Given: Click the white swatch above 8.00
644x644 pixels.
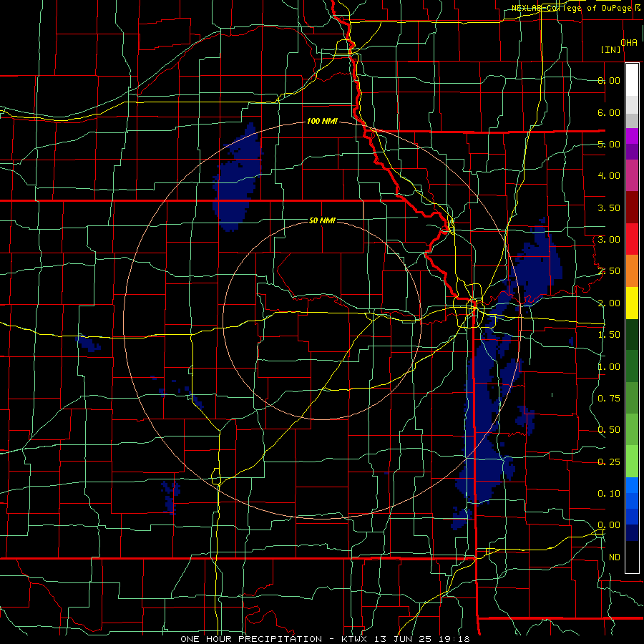Looking at the screenshot, I should click(632, 79).
